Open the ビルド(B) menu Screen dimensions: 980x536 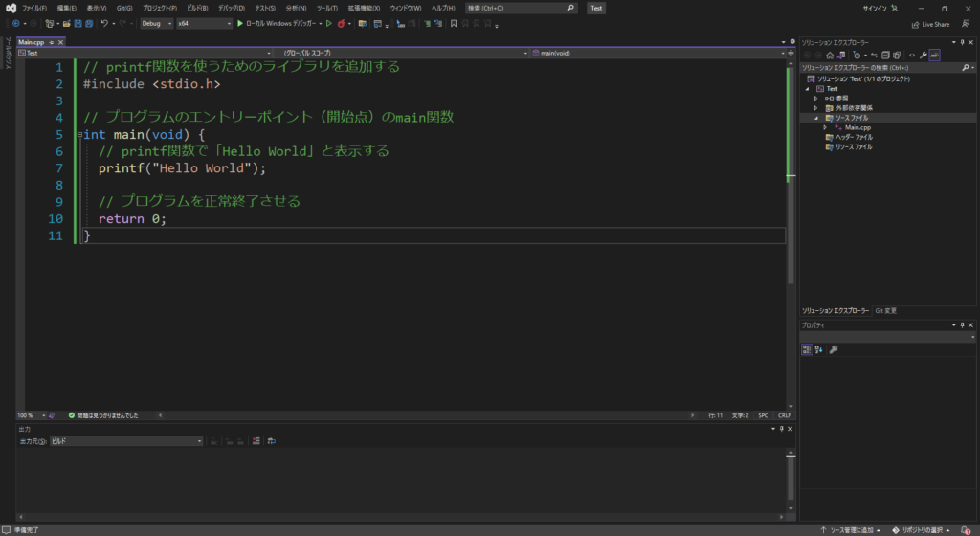tap(197, 8)
